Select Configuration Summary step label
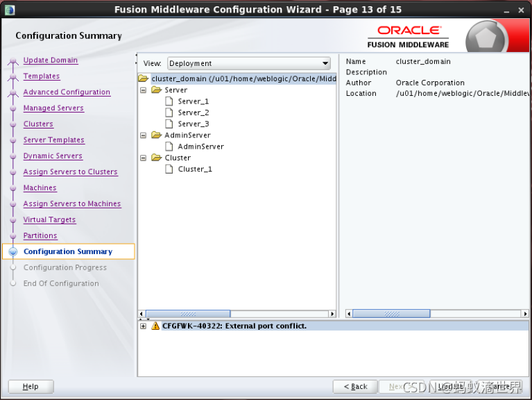532x400 pixels. coord(68,251)
